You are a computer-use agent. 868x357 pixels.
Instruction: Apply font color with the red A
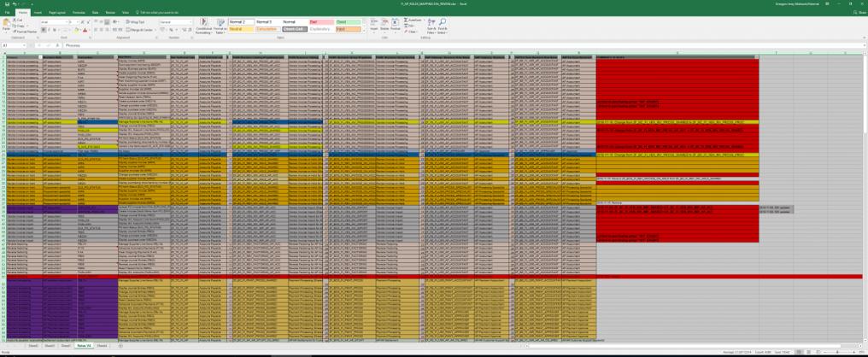[x=85, y=30]
